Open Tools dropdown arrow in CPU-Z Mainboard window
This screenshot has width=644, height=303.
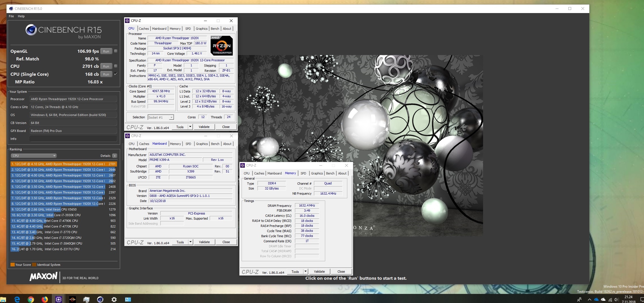[191, 242]
